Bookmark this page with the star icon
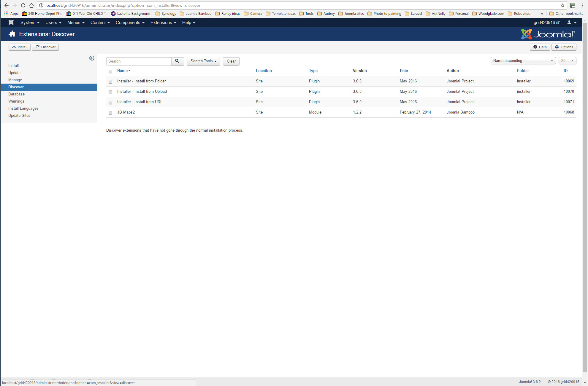588x386 pixels. click(x=562, y=5)
